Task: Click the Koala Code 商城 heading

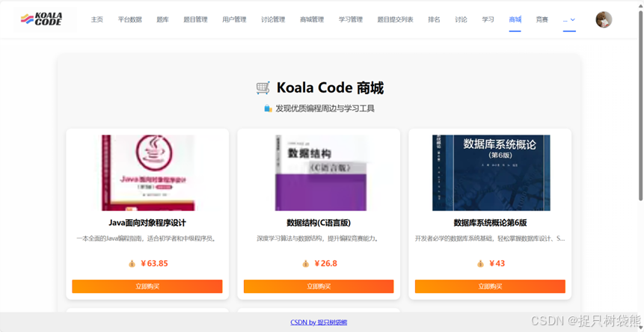Action: (330, 87)
